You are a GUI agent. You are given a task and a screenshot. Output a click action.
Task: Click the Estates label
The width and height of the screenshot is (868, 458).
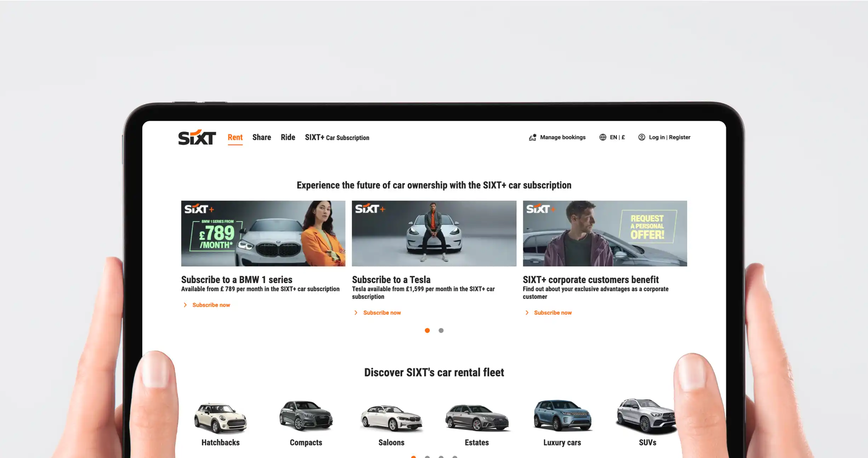coord(477,442)
